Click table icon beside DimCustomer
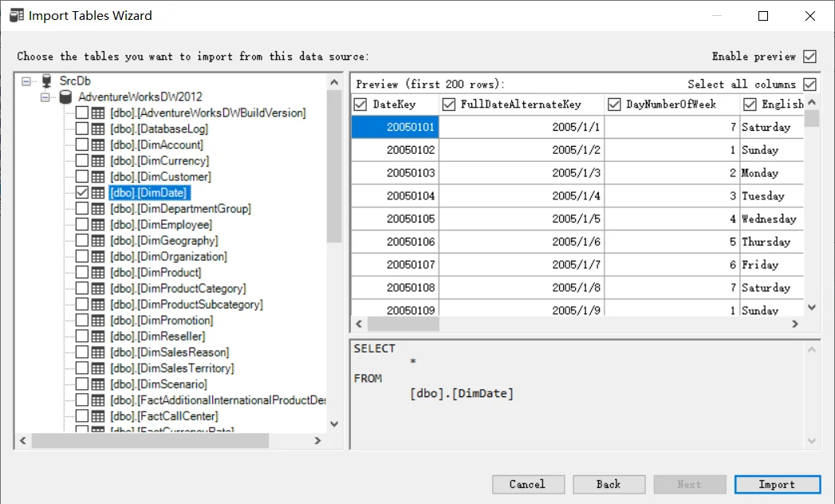Viewport: 835px width, 504px height. (x=98, y=177)
